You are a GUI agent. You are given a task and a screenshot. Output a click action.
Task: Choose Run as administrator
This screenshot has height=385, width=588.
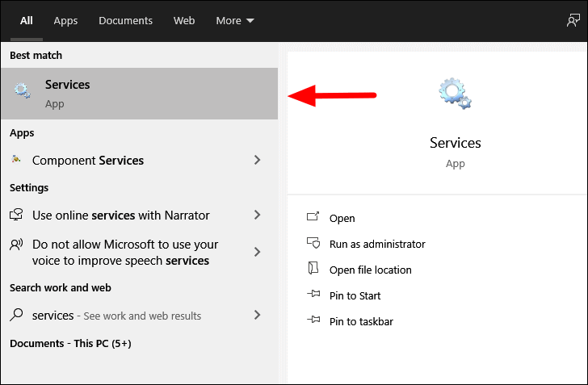pyautogui.click(x=377, y=244)
